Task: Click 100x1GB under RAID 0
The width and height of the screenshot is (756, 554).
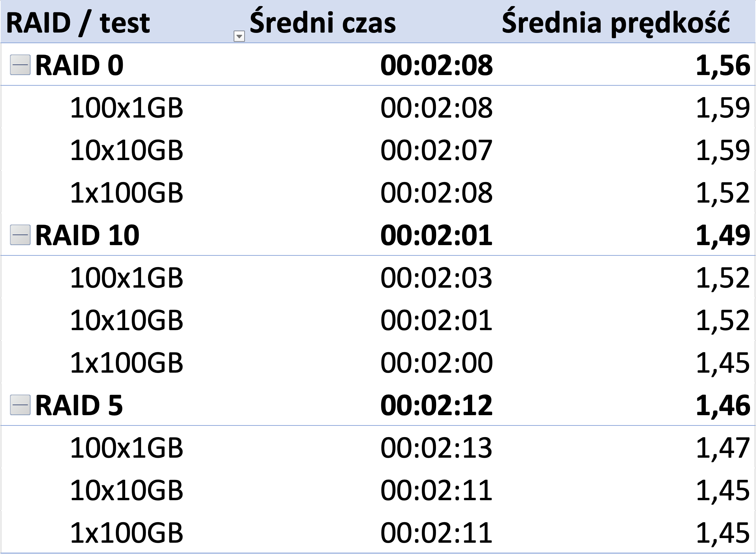Action: (127, 108)
